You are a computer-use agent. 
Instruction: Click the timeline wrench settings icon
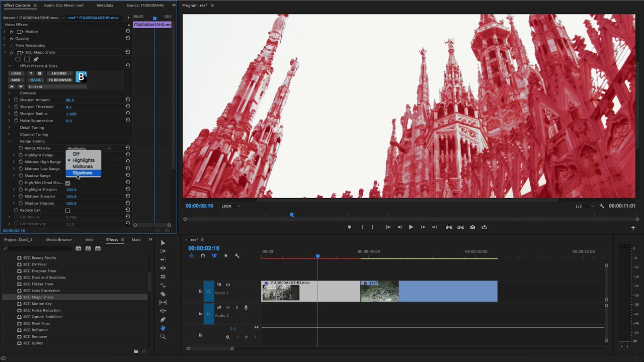click(x=237, y=256)
